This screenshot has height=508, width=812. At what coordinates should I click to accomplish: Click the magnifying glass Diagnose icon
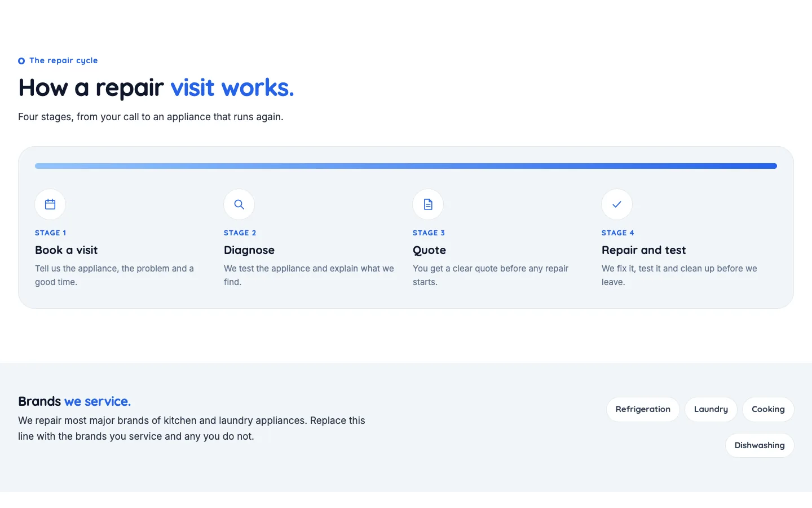click(239, 204)
